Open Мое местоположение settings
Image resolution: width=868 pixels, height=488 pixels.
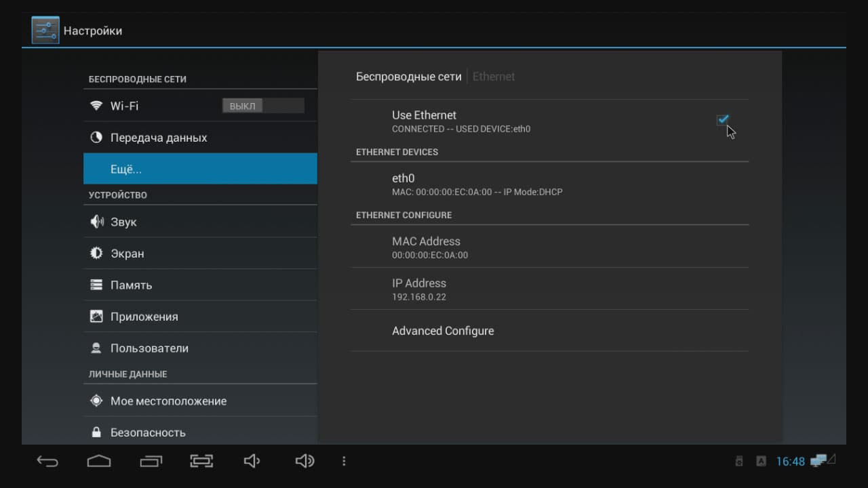click(x=200, y=401)
